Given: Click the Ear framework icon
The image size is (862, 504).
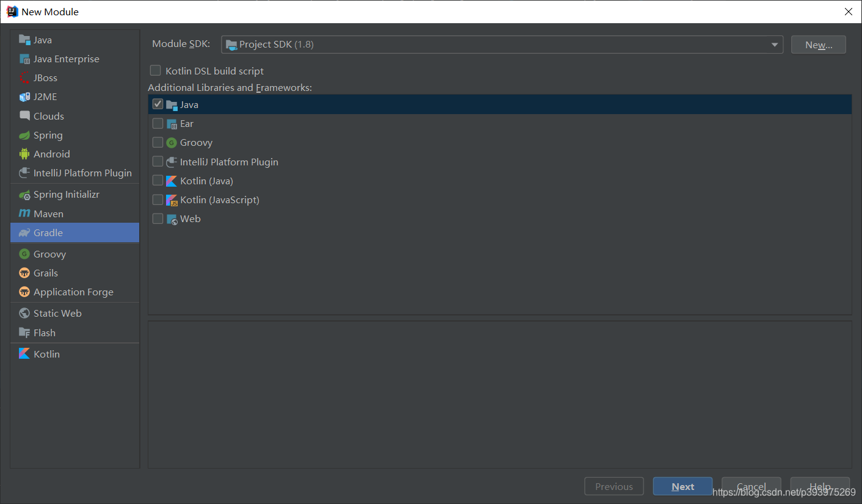Looking at the screenshot, I should 172,124.
